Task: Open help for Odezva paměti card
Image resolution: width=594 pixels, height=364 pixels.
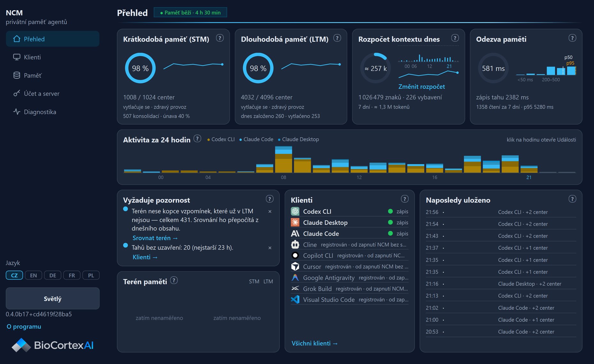Action: (x=572, y=38)
